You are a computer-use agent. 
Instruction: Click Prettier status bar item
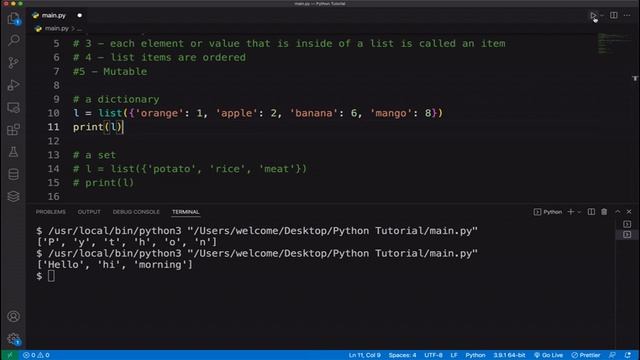586,355
